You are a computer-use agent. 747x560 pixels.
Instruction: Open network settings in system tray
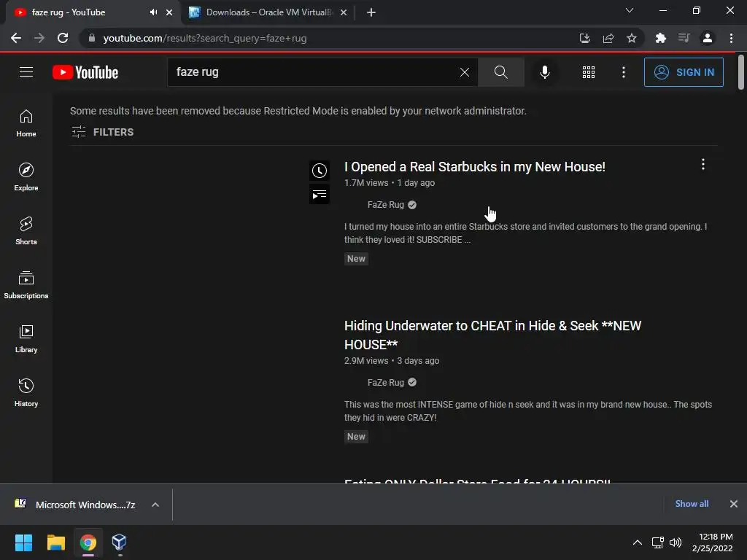[x=658, y=542]
